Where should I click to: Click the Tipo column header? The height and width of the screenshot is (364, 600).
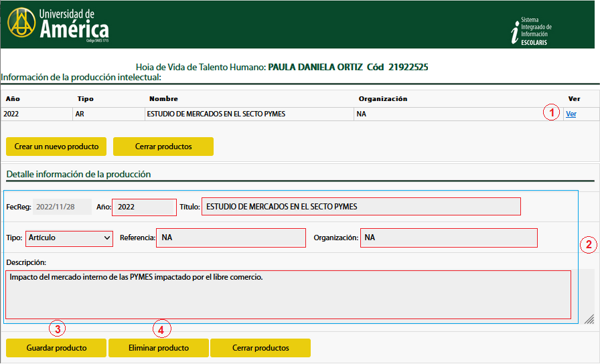(85, 98)
